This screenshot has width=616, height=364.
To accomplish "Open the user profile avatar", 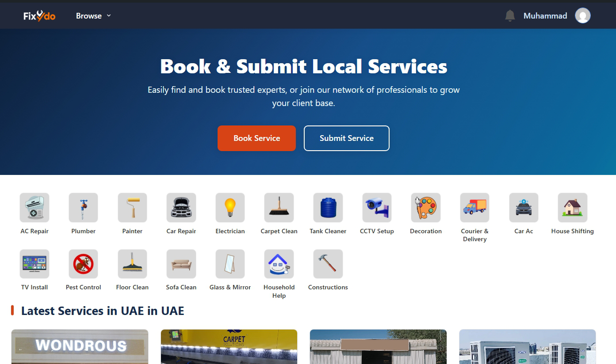I will click(583, 15).
